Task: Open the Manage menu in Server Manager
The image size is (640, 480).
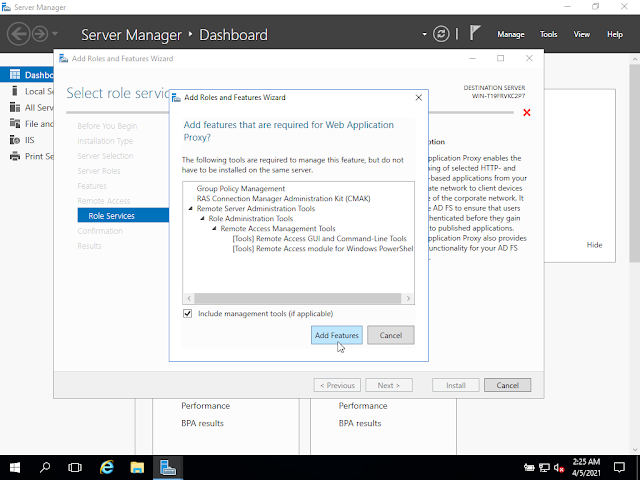Action: [x=511, y=34]
